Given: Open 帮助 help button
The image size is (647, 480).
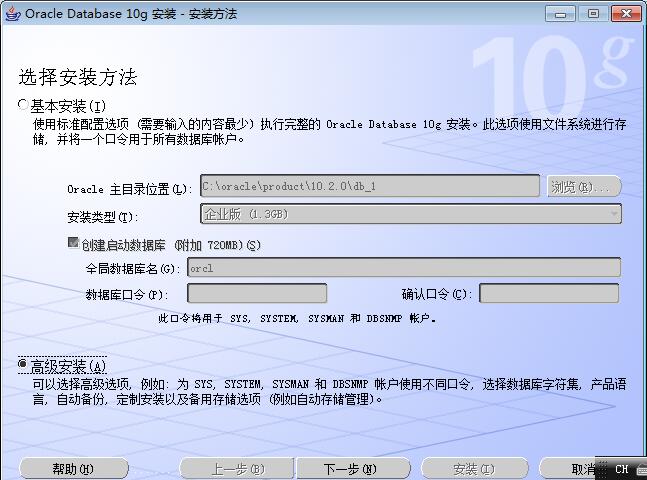Looking at the screenshot, I should coord(74,468).
